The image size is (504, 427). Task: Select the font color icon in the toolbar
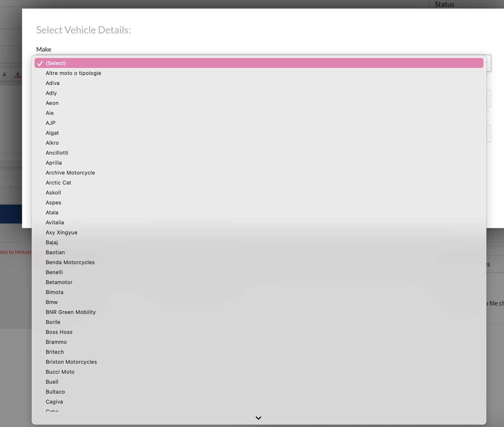[x=4, y=74]
